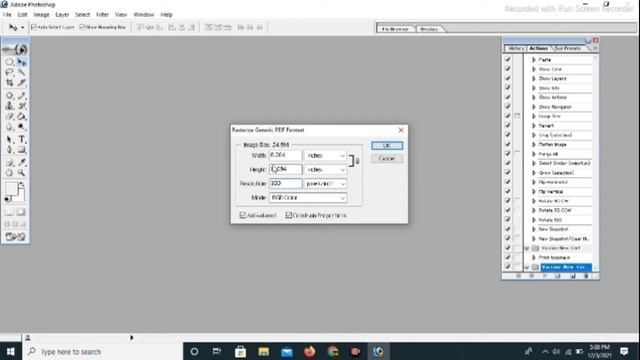Viewport: 640px width, 360px height.
Task: Select the Eraser tool
Action: [x=9, y=116]
